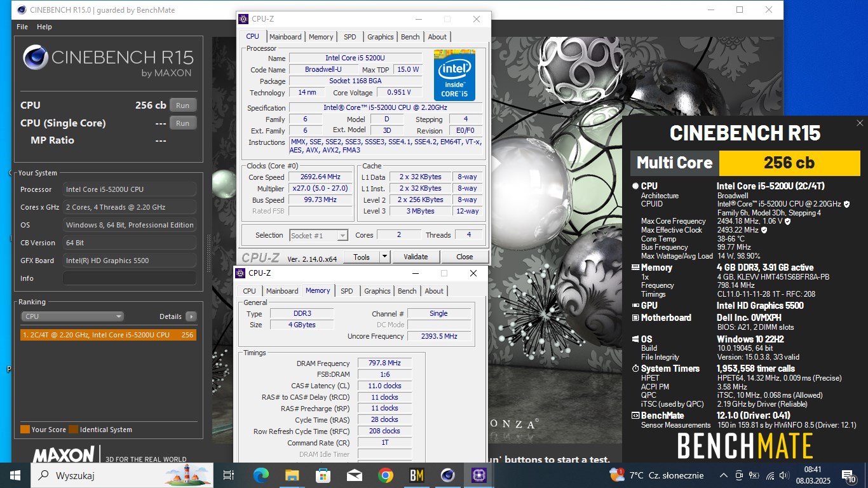The image size is (868, 488).
Task: Click the DRAM Frequency value 797.8 MHz
Action: 384,363
